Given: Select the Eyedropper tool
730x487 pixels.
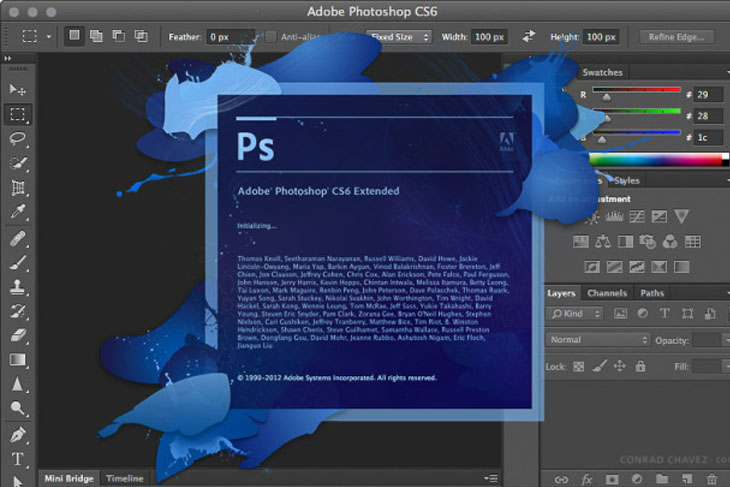Looking at the screenshot, I should (18, 212).
